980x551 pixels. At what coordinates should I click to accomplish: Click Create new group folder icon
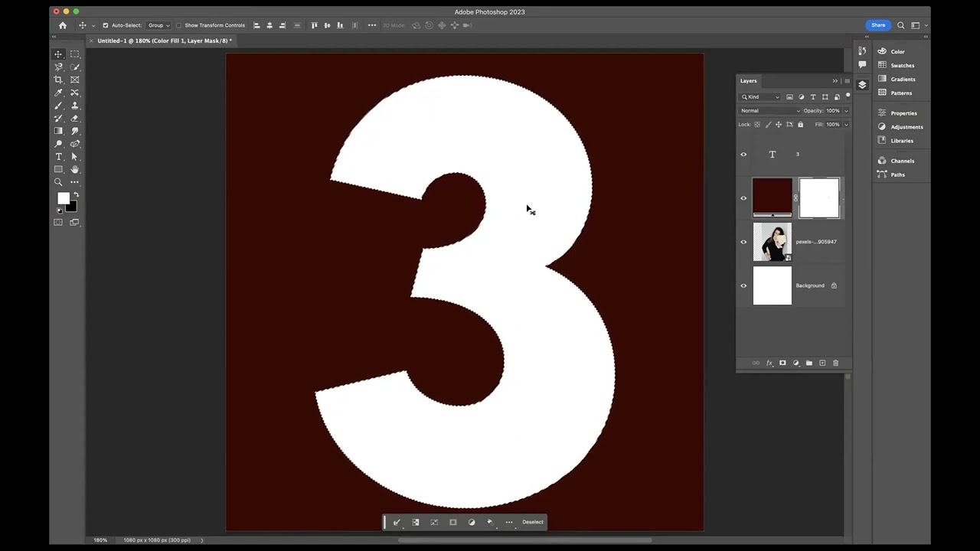point(809,363)
